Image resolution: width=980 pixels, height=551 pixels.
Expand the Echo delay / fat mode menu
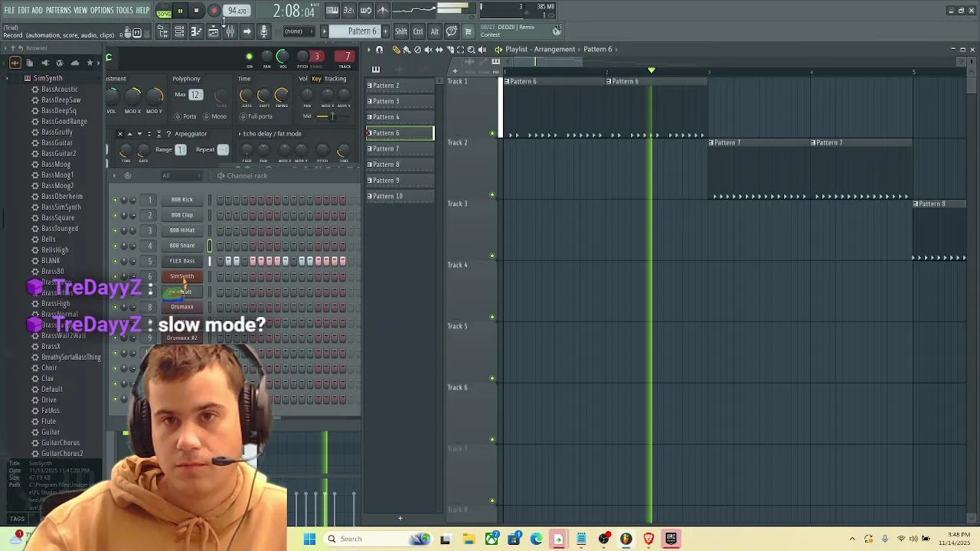(x=240, y=134)
